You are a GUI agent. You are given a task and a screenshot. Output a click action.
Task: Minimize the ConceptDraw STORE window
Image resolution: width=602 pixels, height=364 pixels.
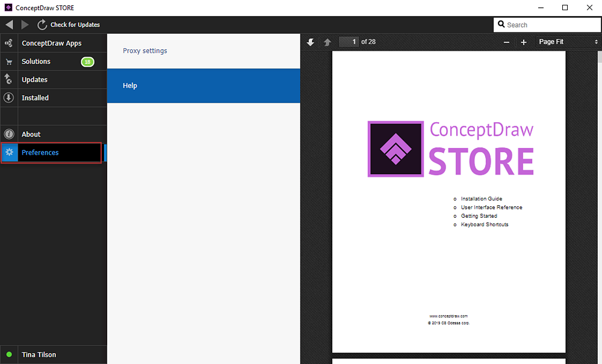[x=541, y=8]
